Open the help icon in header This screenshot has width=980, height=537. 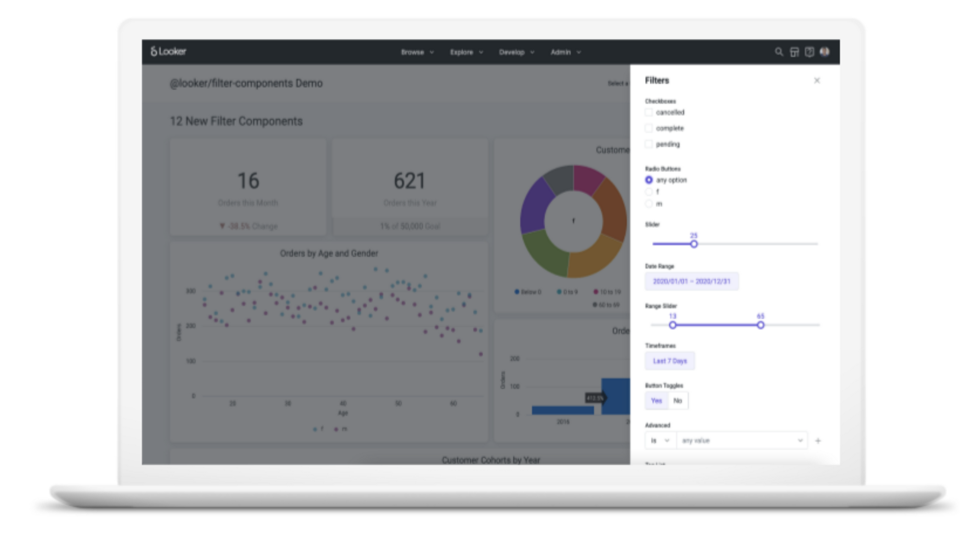click(810, 52)
